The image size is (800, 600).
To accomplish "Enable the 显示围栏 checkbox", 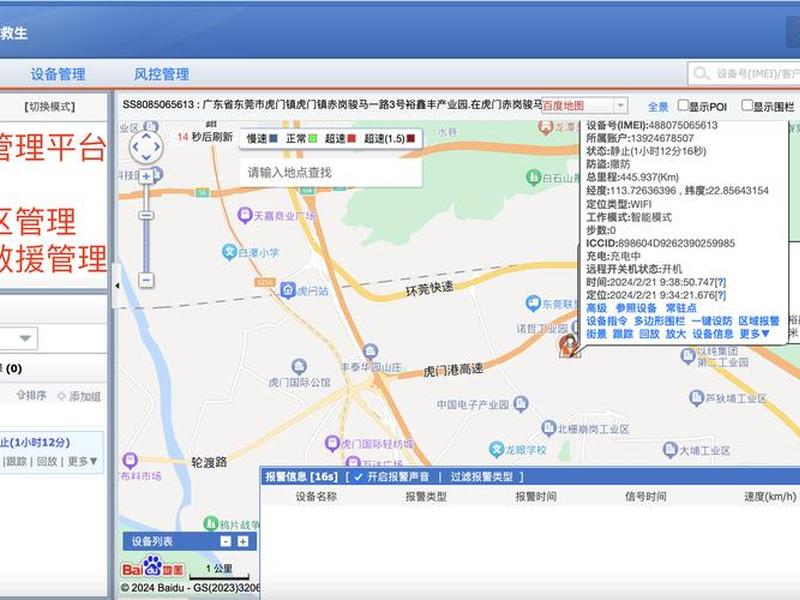I will coord(747,105).
